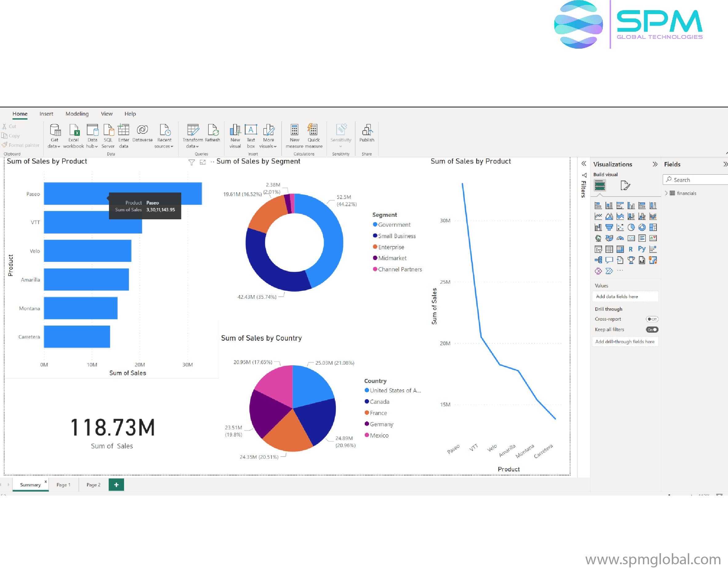The image size is (728, 568).
Task: Click the Publish button
Action: click(x=367, y=133)
